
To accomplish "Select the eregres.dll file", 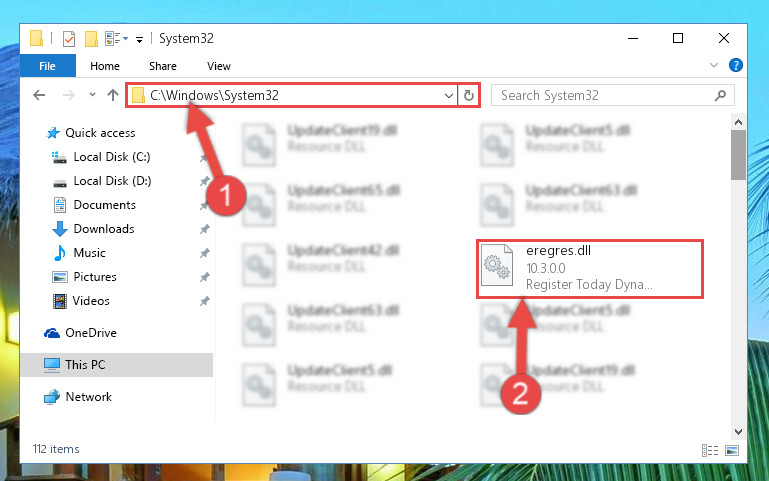I will [x=590, y=268].
